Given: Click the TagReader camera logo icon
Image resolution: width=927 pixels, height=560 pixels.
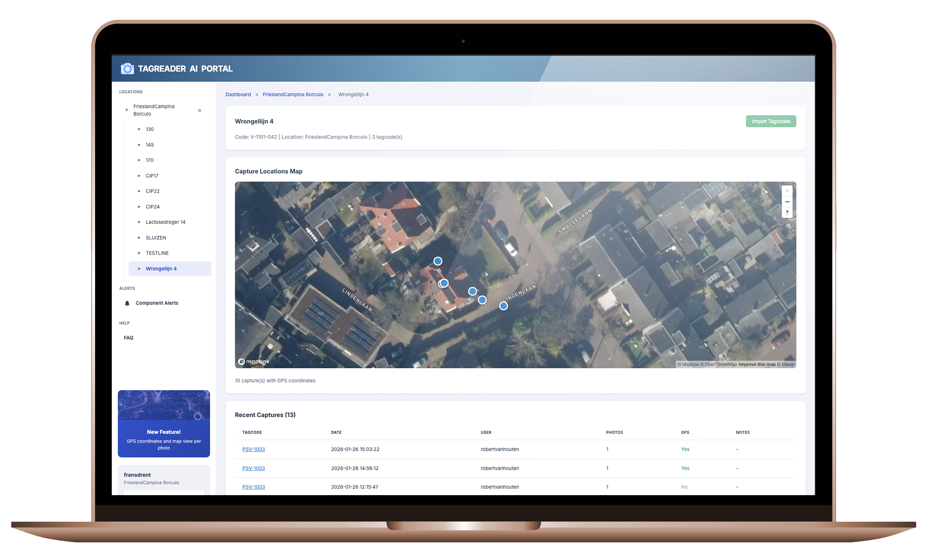Looking at the screenshot, I should [127, 69].
